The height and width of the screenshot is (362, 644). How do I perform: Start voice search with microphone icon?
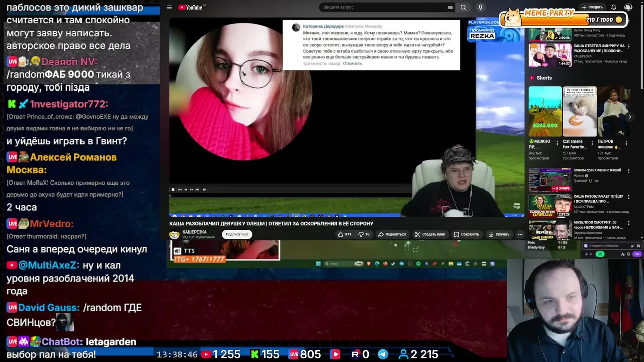tap(480, 7)
